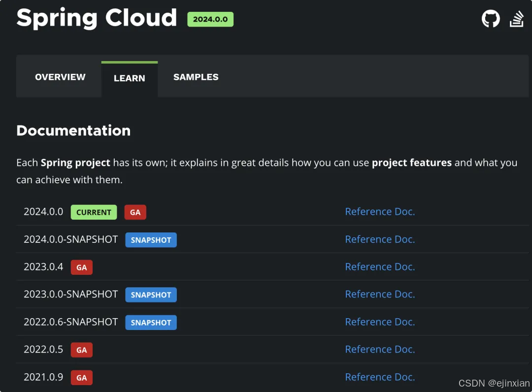Click the GA badge next to 2022.0.5
This screenshot has width=532, height=392.
pos(82,350)
